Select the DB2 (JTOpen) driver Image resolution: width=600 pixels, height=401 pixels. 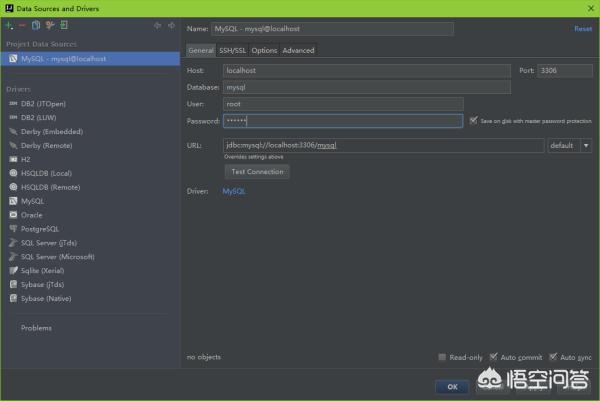click(x=43, y=104)
